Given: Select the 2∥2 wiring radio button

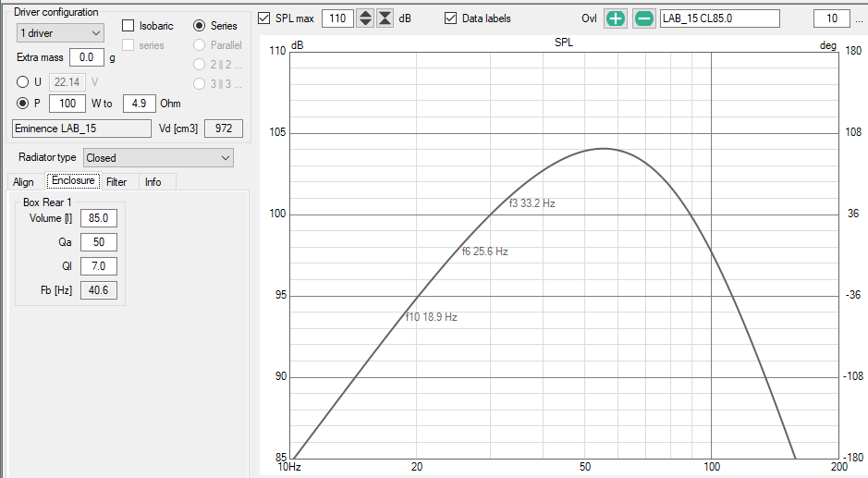Looking at the screenshot, I should pos(200,64).
